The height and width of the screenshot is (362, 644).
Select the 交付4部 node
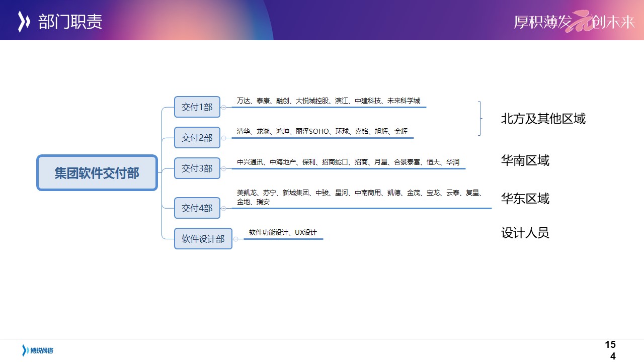[x=197, y=208]
